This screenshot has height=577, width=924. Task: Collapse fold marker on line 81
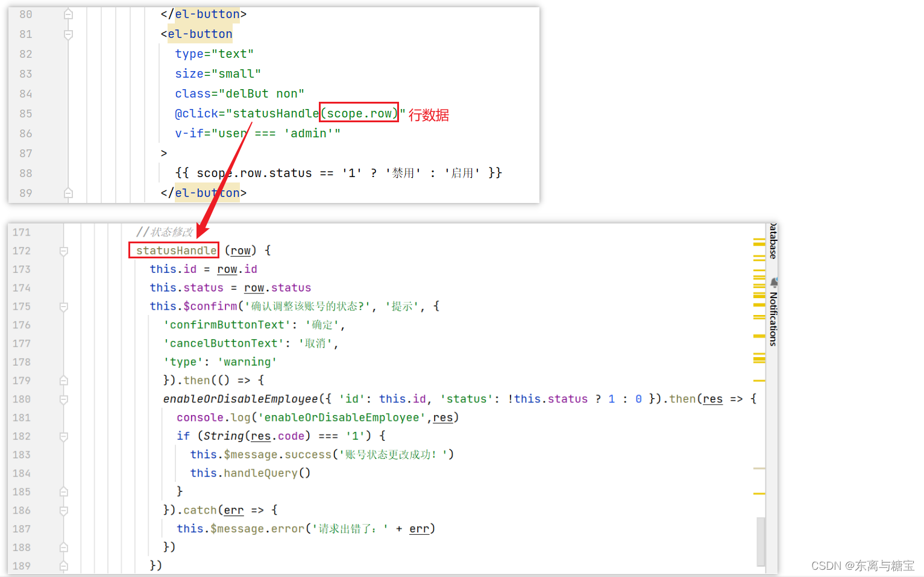(x=68, y=34)
